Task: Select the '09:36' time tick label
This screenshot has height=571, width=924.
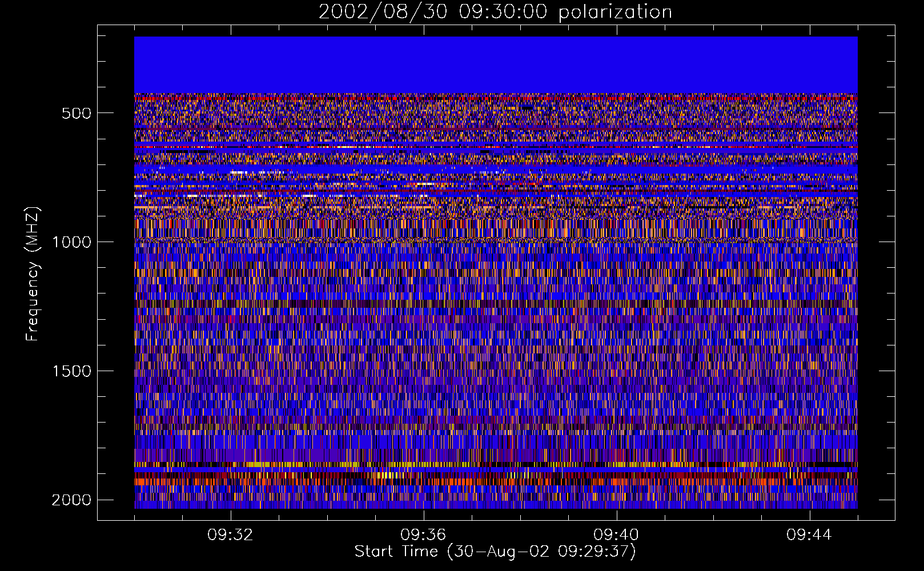Action: pos(423,535)
